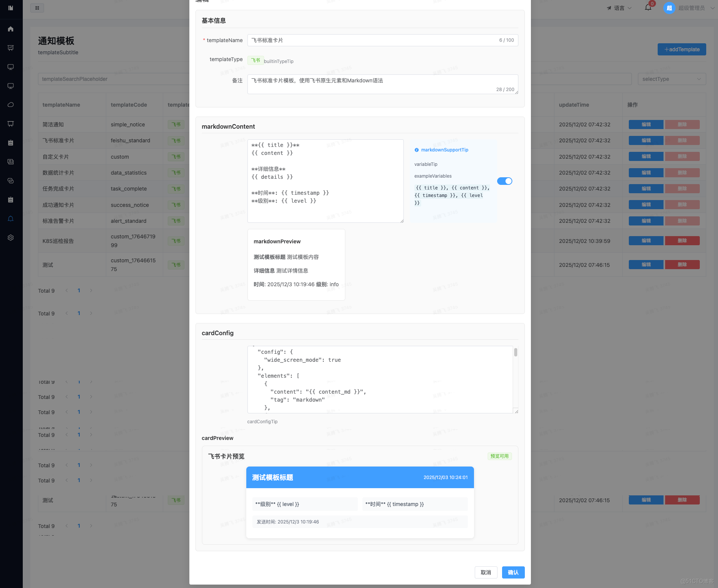Edit the 飞书标准卡片 row
Viewport: 718px width, 588px height.
click(x=646, y=140)
